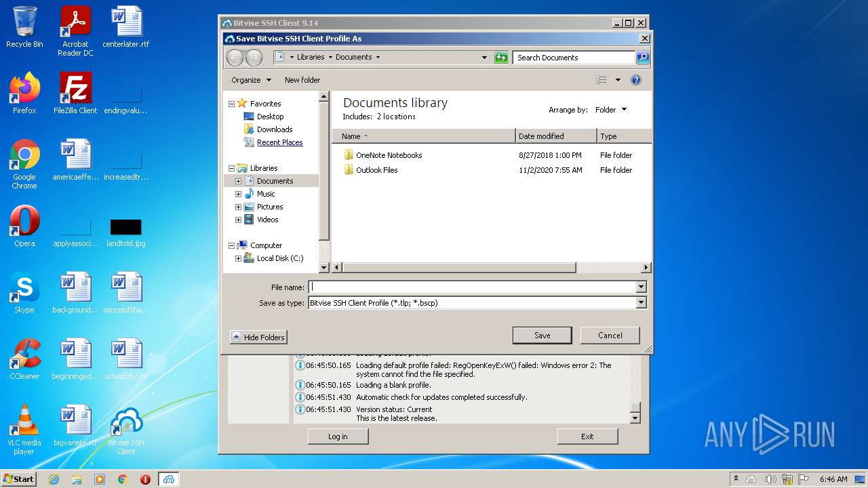Click New folder button
This screenshot has height=488, width=868.
(x=302, y=80)
